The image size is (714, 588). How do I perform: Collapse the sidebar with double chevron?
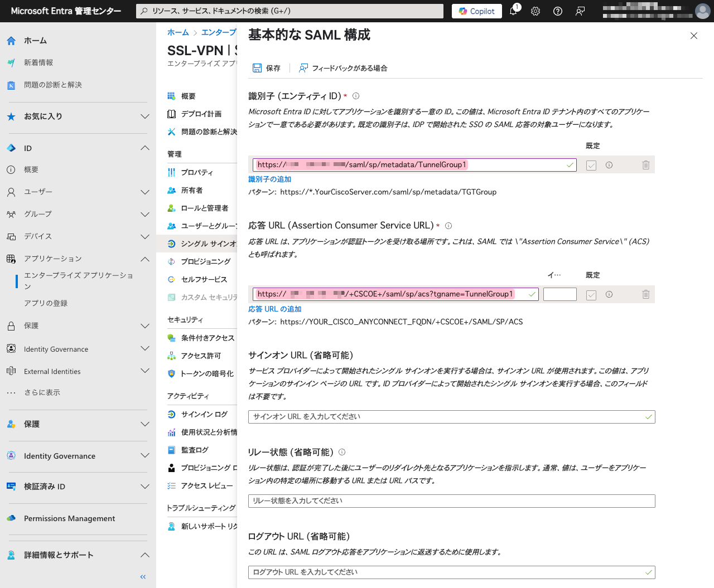[143, 577]
